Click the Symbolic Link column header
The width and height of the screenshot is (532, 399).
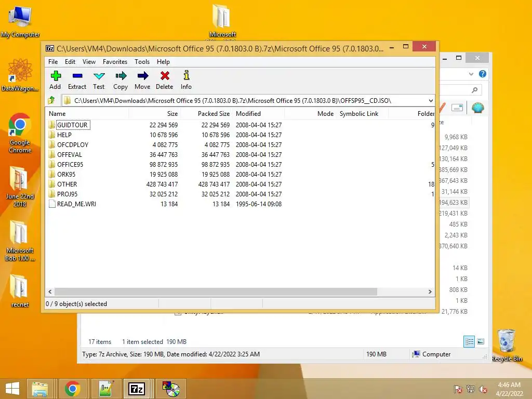tap(362, 114)
